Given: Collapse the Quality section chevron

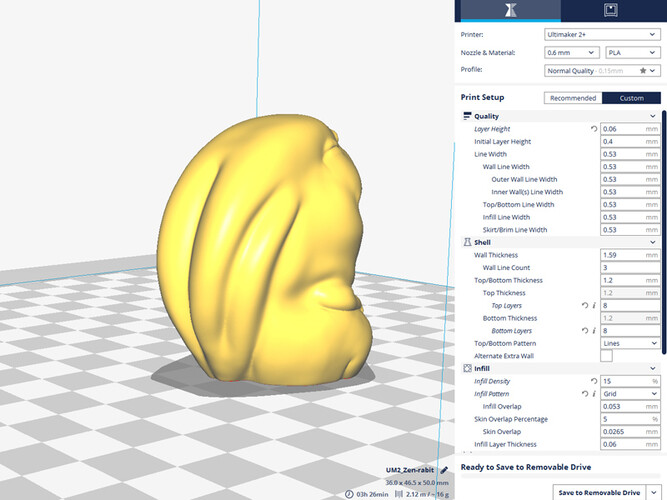Looking at the screenshot, I should pyautogui.click(x=653, y=116).
